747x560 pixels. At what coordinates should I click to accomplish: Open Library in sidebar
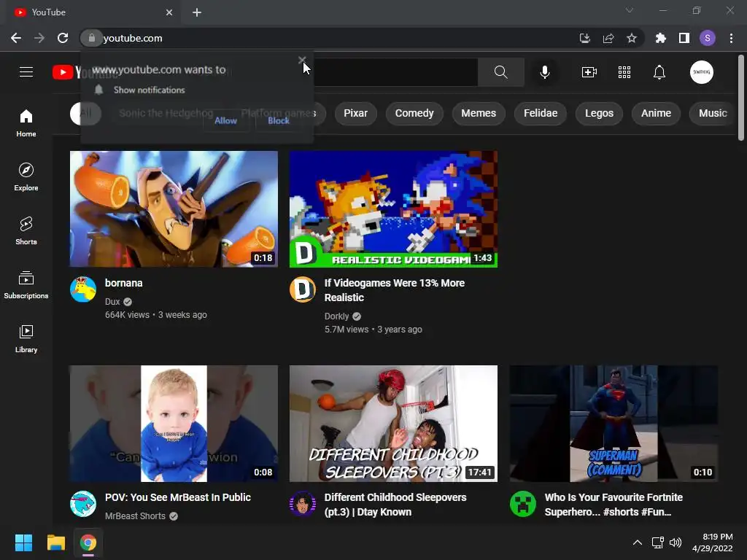click(26, 338)
